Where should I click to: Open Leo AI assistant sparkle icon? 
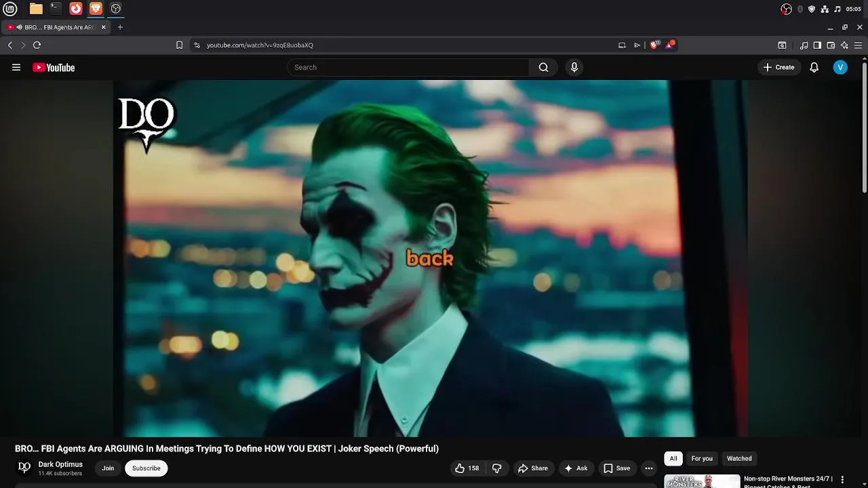tap(844, 45)
